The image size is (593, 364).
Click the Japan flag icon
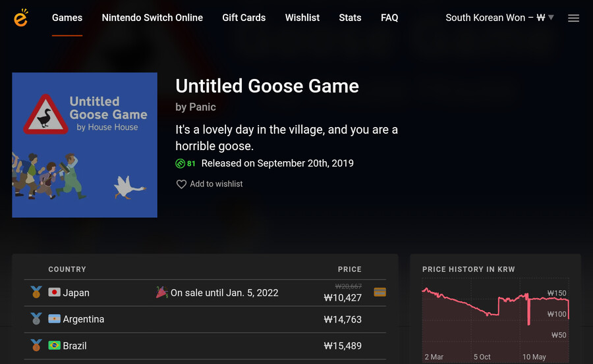point(54,292)
